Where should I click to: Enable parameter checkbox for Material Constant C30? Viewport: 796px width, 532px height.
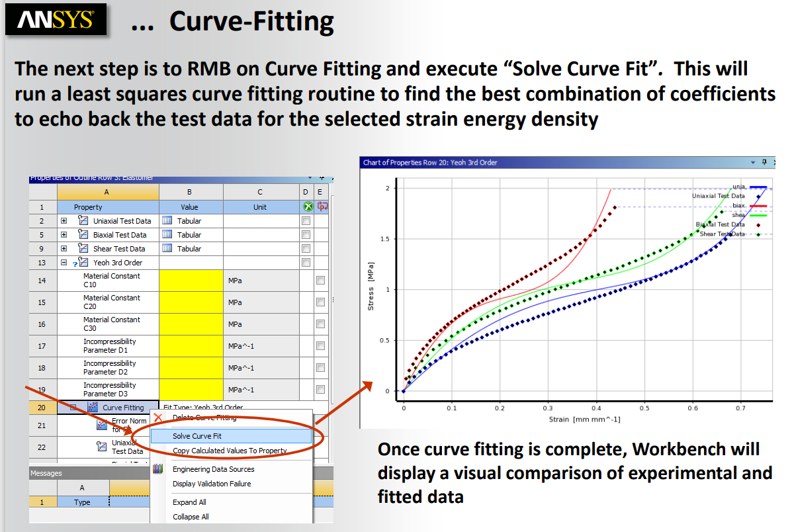[x=321, y=324]
